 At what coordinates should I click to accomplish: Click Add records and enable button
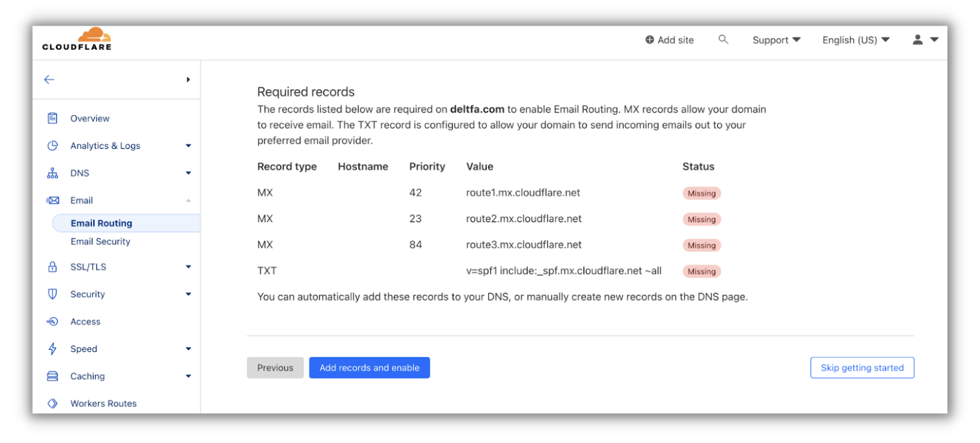pos(369,368)
